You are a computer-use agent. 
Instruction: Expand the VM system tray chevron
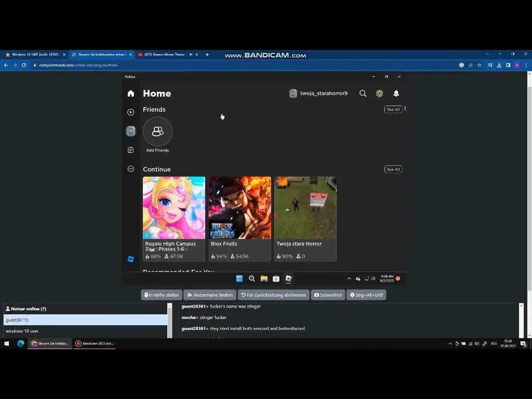click(x=349, y=278)
